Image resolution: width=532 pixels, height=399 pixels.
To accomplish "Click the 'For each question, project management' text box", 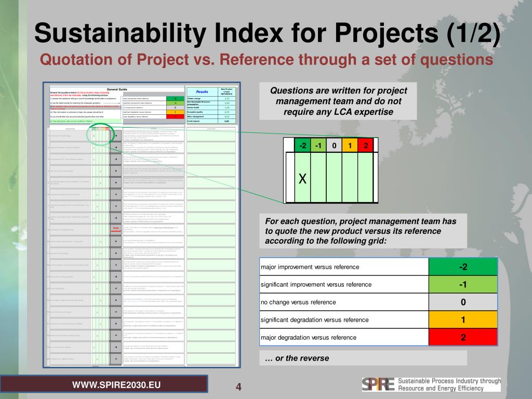I will pos(363,231).
